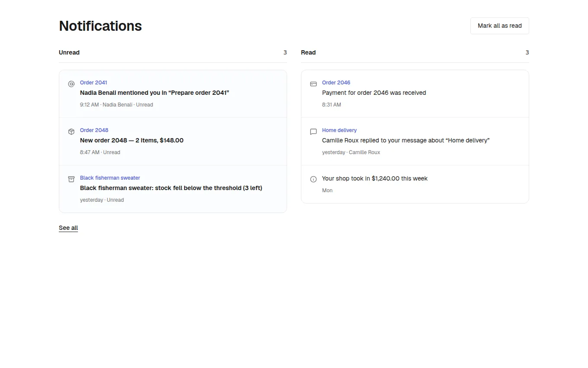The height and width of the screenshot is (368, 588).
Task: Click the 8:31 AM timestamp
Action: tap(331, 105)
